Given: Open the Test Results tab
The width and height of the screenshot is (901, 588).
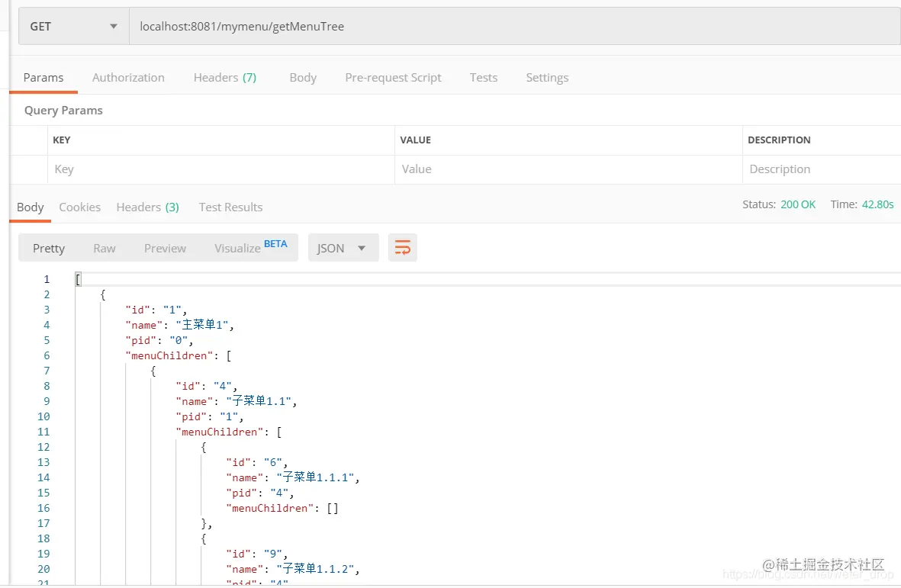Looking at the screenshot, I should (x=230, y=207).
